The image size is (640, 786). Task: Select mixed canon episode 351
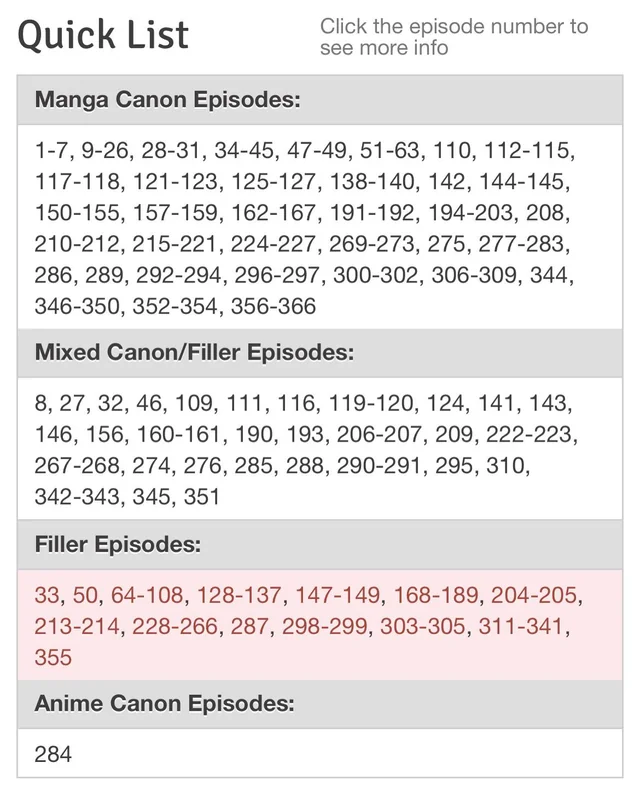coord(200,497)
